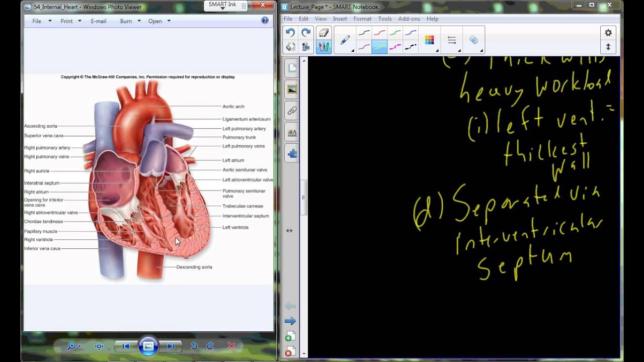
Task: Click the fit to window actual size icon
Action: (99, 346)
